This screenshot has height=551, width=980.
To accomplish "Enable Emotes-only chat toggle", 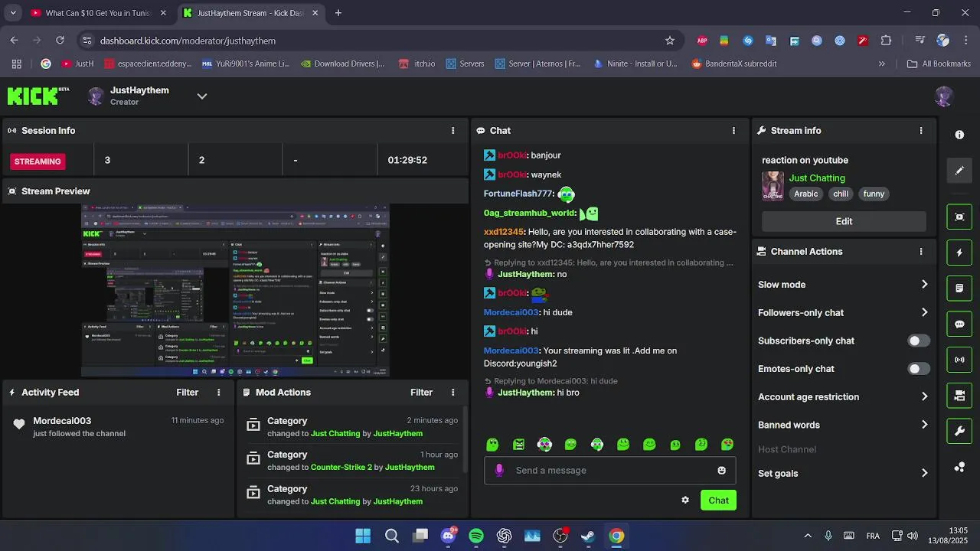I will (x=919, y=369).
